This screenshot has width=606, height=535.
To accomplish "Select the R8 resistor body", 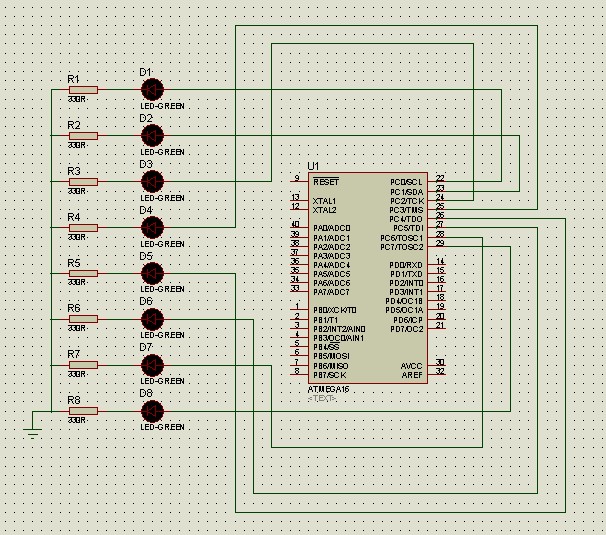I will [83, 411].
